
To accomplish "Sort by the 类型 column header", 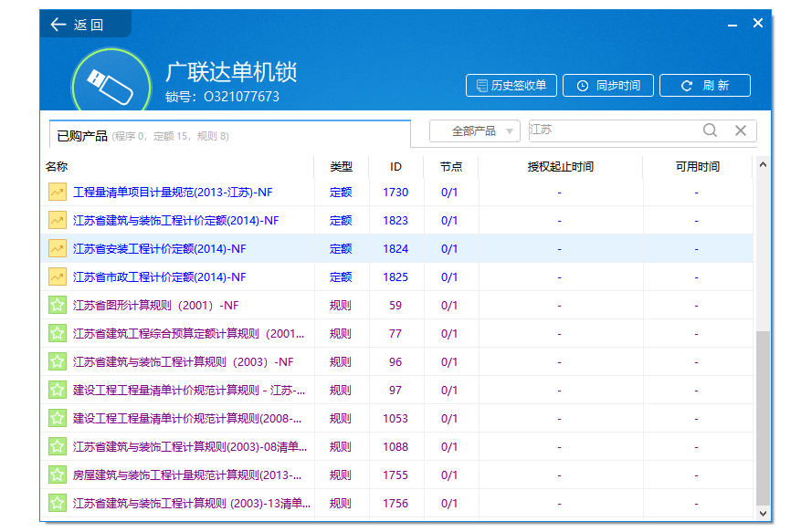I will 341,166.
